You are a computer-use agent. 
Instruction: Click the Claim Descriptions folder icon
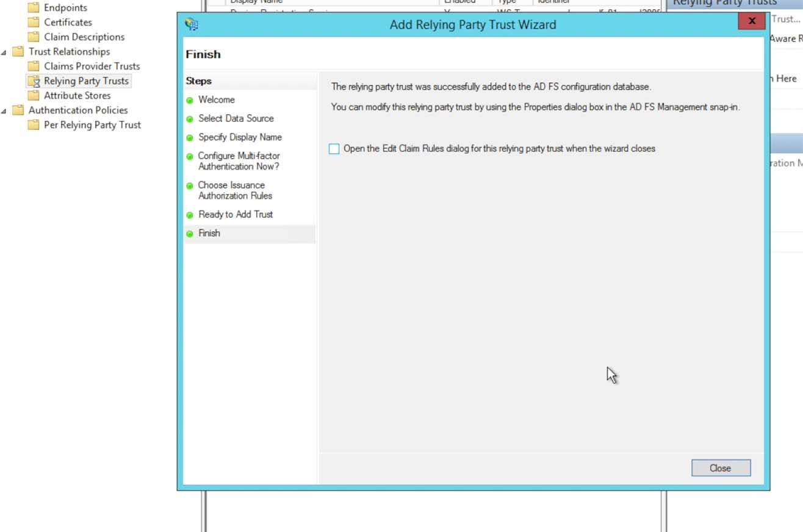(34, 37)
